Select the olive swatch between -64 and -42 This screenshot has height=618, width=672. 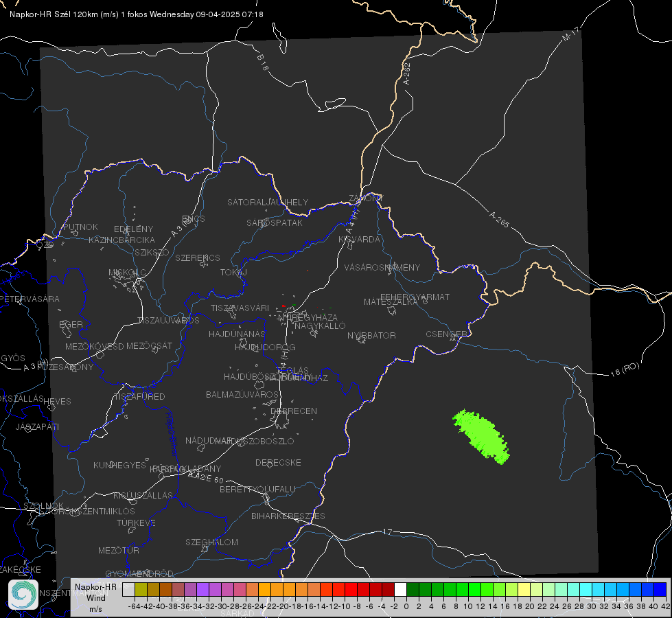tap(141, 589)
